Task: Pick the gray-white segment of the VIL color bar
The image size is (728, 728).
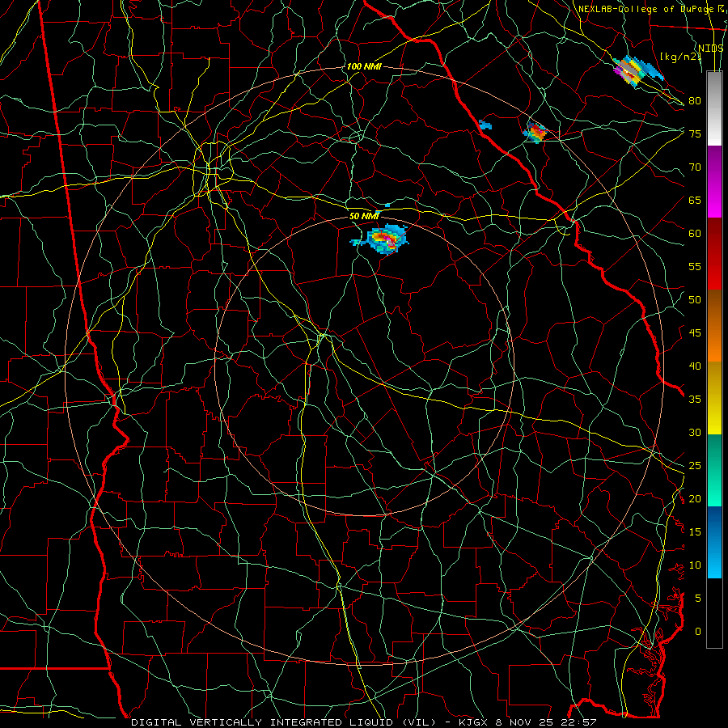Action: pos(714,108)
